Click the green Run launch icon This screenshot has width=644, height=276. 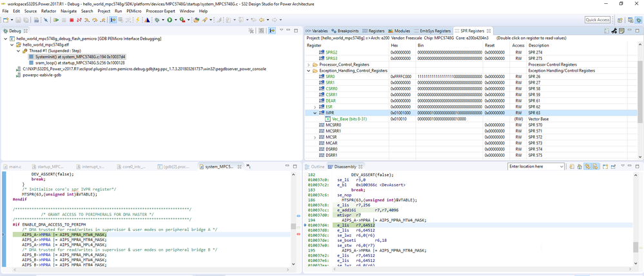[170, 20]
